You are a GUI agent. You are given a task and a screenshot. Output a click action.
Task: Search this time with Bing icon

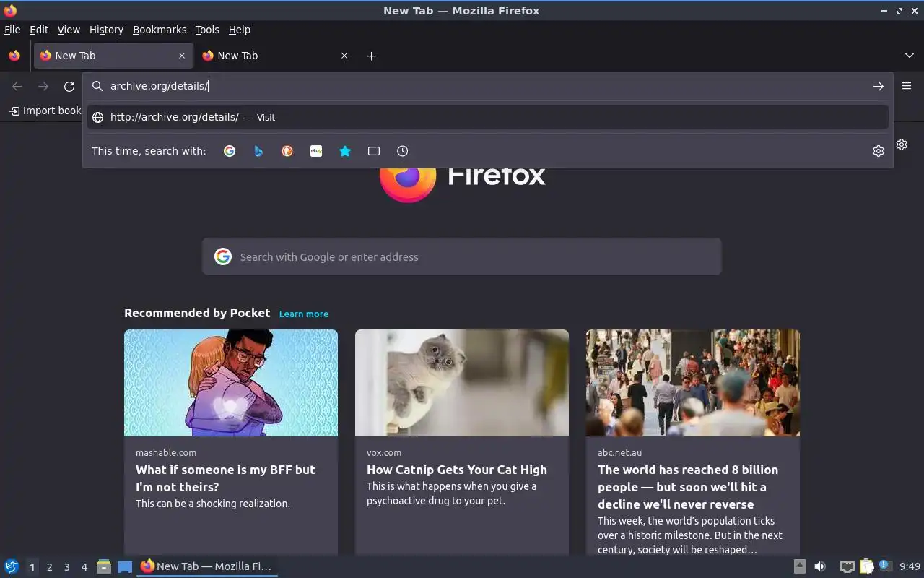[x=258, y=151]
